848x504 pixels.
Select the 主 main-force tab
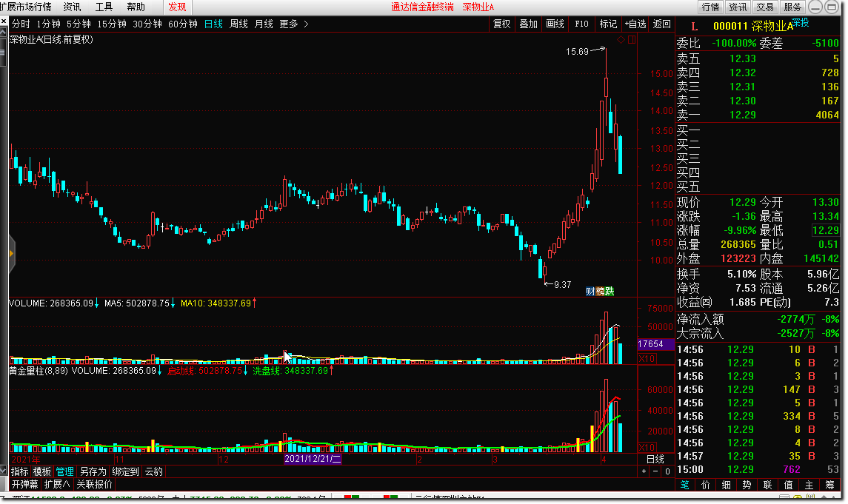809,485
